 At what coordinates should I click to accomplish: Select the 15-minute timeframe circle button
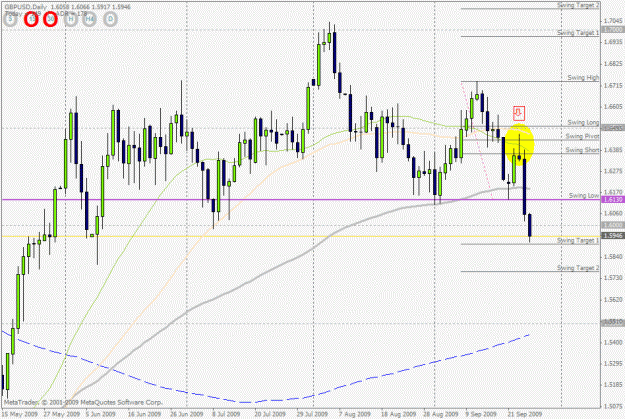pos(31,19)
